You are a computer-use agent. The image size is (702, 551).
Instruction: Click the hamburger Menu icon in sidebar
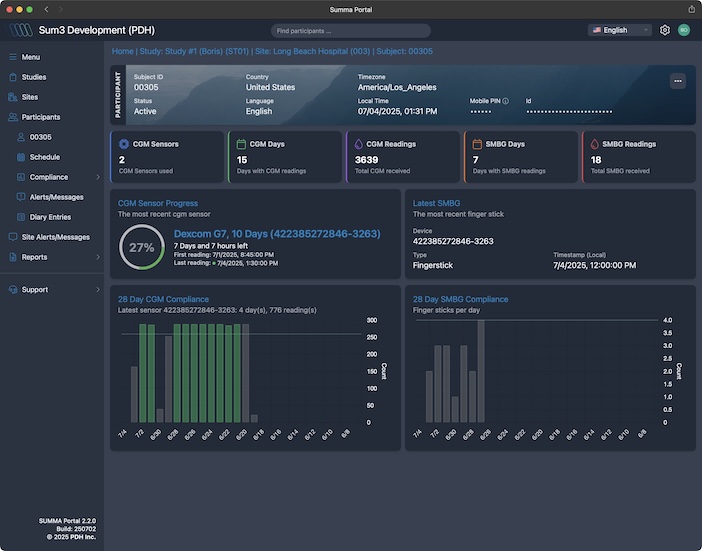click(x=13, y=57)
